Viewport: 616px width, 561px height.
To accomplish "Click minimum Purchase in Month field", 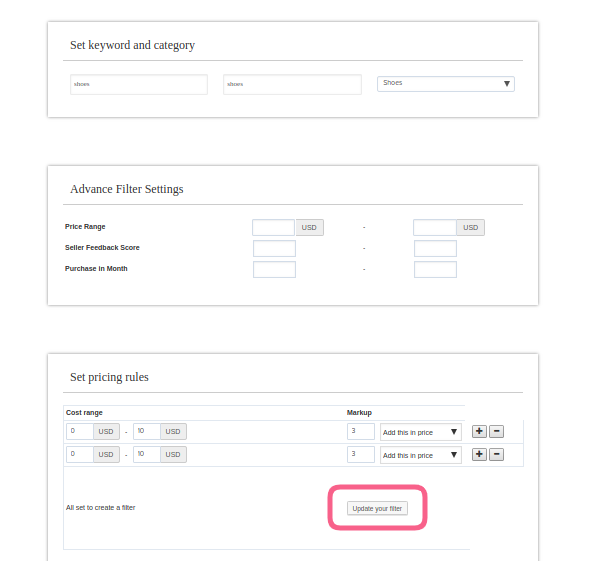I will [274, 269].
